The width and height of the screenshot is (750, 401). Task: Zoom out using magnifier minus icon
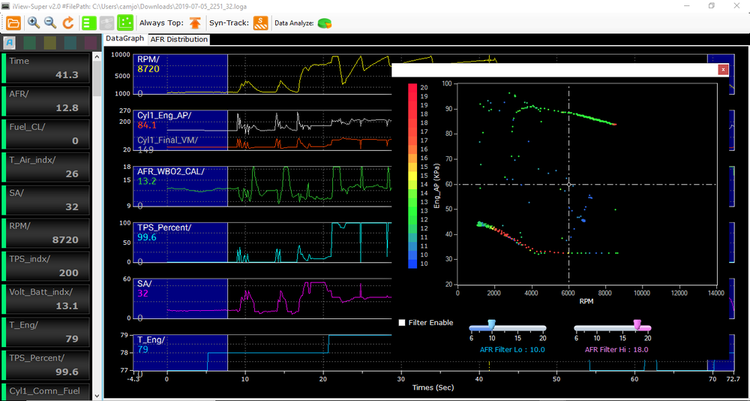(50, 22)
